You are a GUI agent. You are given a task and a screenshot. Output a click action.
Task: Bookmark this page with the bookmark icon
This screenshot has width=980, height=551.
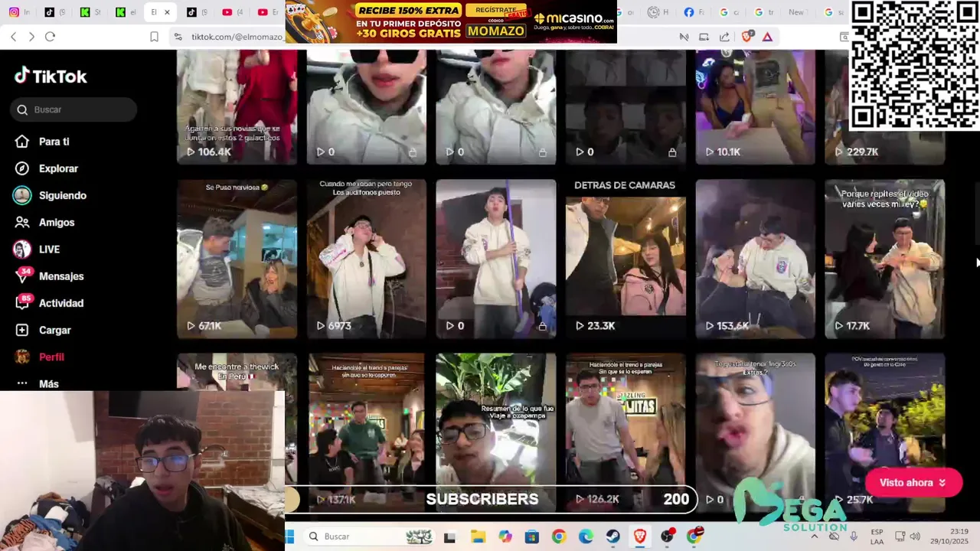154,37
